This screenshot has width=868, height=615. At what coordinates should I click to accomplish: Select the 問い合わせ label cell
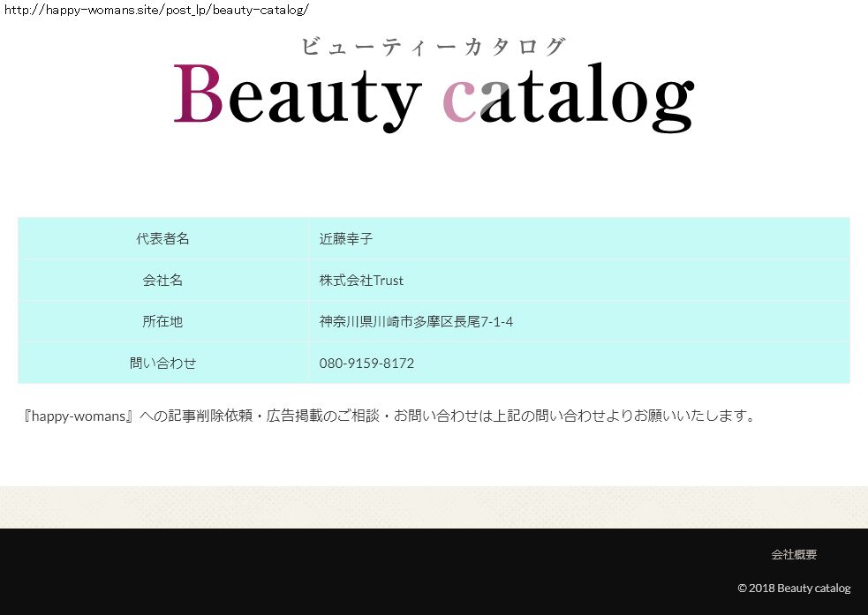pos(162,364)
